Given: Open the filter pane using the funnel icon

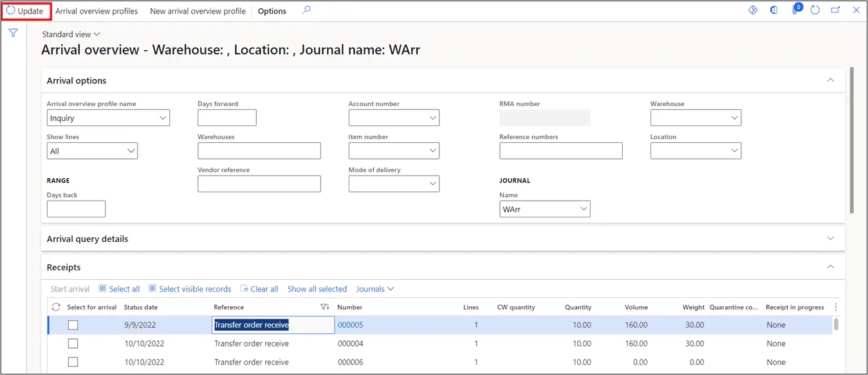Looking at the screenshot, I should (13, 32).
